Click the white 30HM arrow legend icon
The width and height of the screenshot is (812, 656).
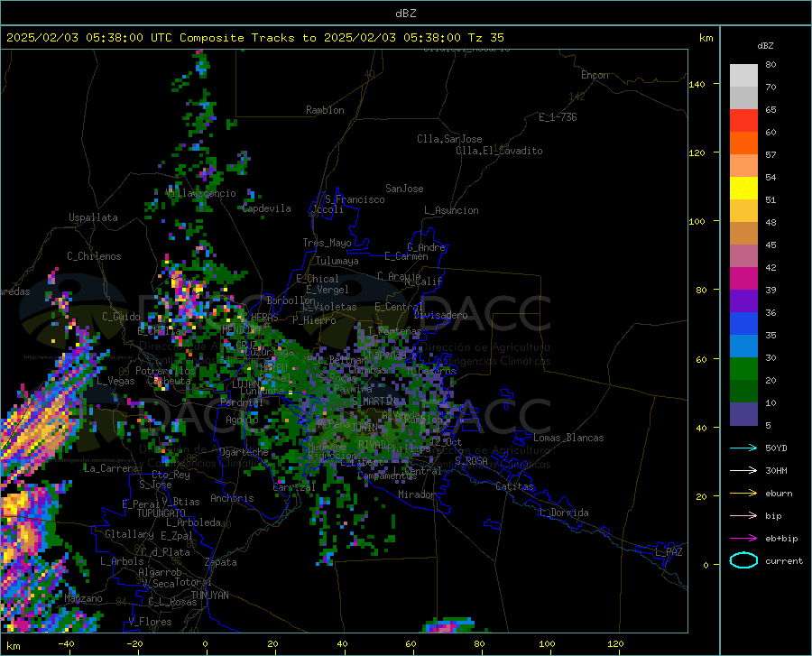pos(743,471)
